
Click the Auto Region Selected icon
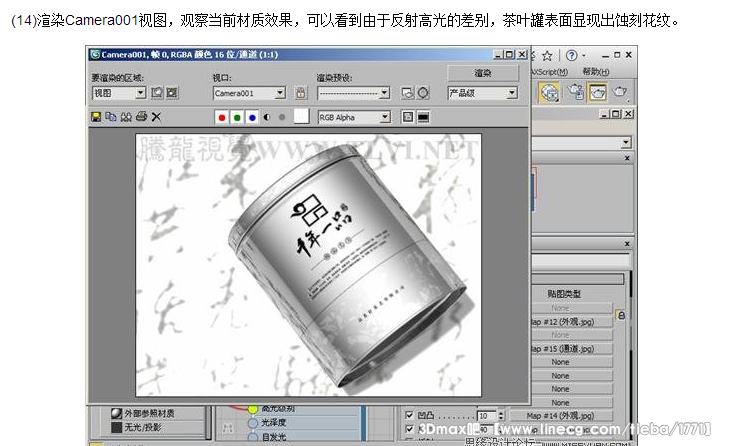tap(172, 93)
